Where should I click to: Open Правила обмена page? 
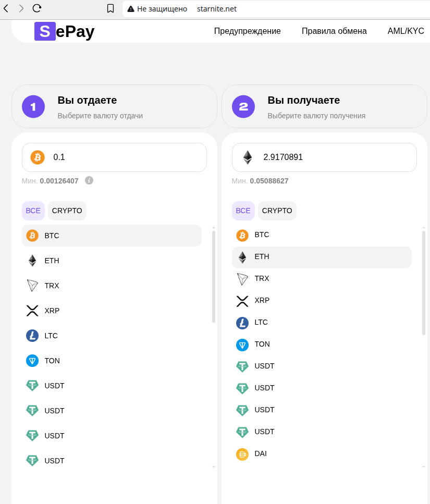334,31
